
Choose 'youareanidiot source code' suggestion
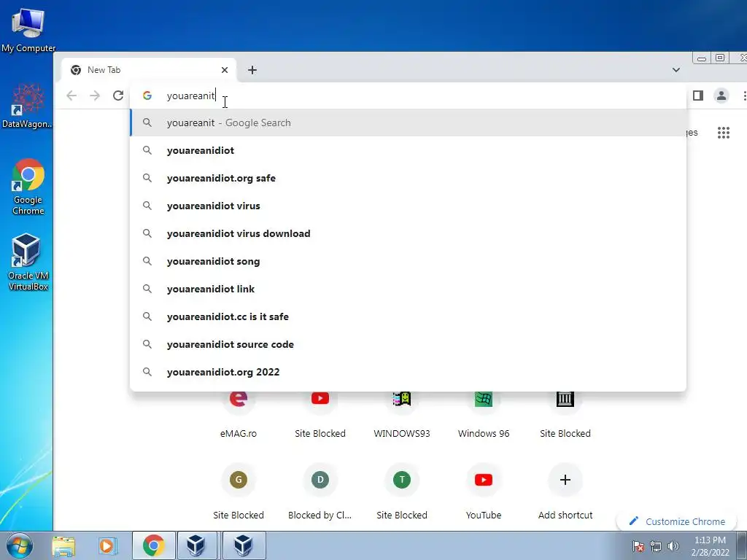click(409, 344)
